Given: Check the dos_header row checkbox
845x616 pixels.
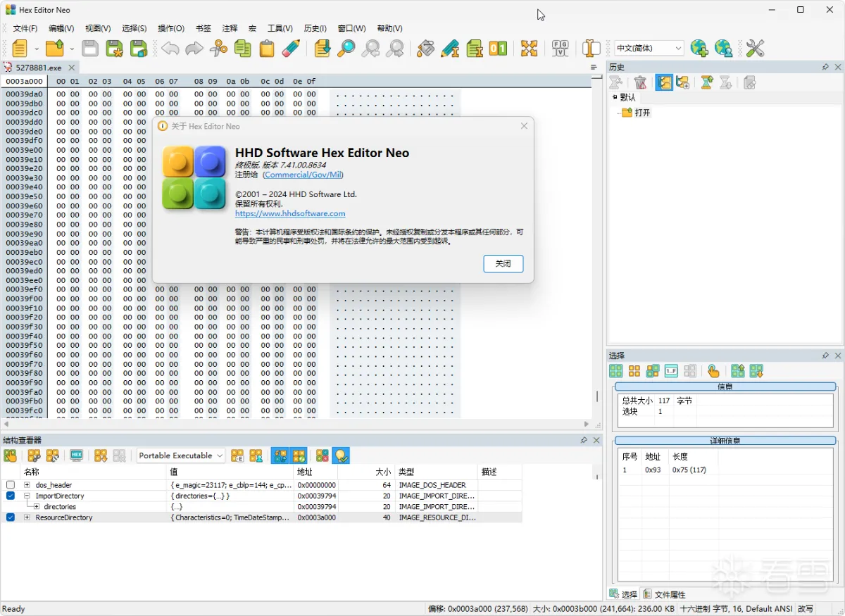Looking at the screenshot, I should coord(11,485).
